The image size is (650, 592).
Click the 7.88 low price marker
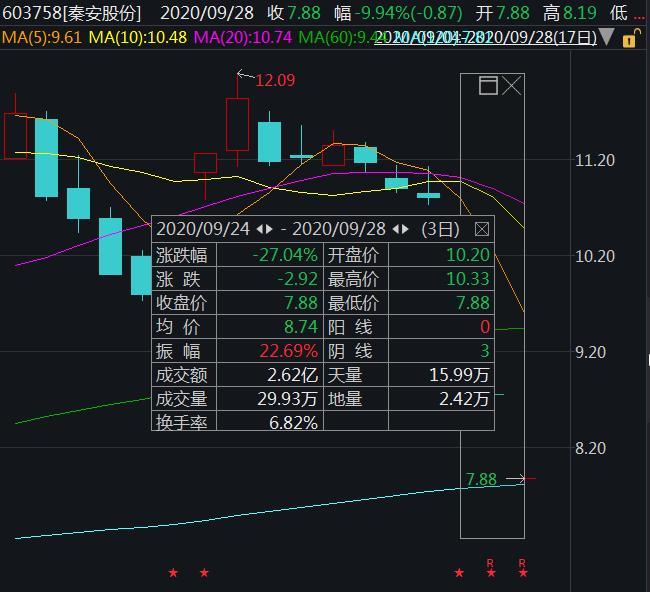[x=481, y=479]
